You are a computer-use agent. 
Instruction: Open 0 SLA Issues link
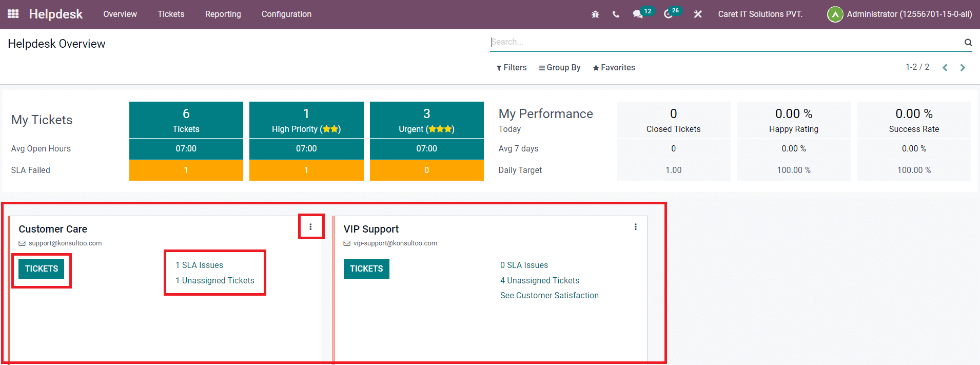pos(524,265)
